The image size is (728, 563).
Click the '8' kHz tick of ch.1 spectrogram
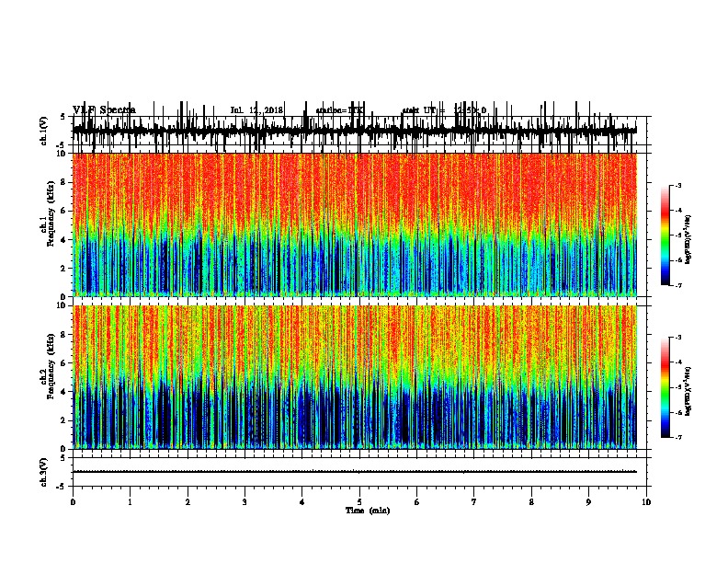click(64, 182)
